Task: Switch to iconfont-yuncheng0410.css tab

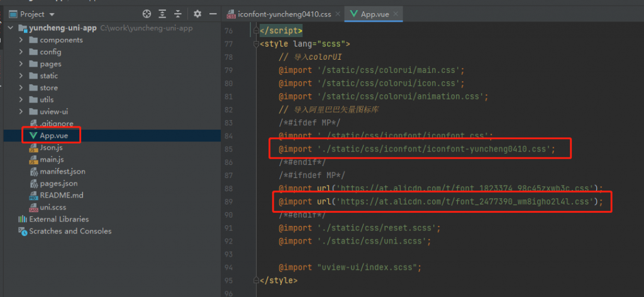Action: point(284,13)
